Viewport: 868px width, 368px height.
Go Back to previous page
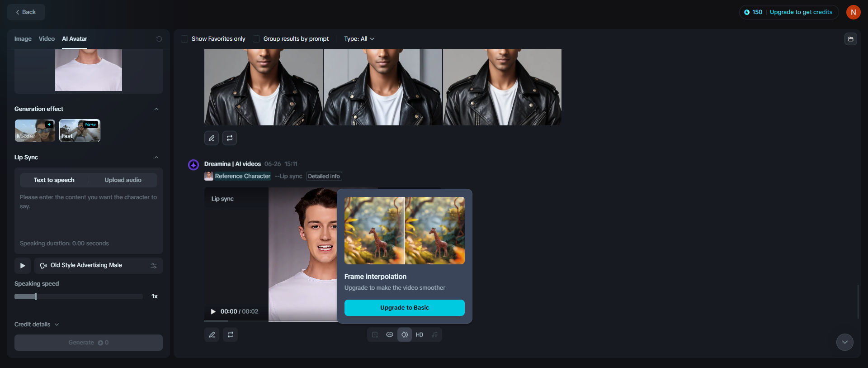pos(26,12)
